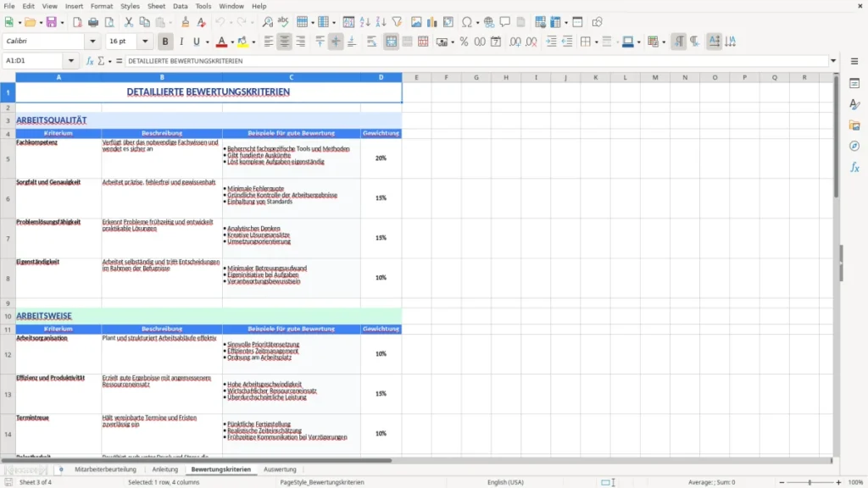Switch to the Anleitung sheet tab
Image resolution: width=868 pixels, height=488 pixels.
tap(165, 469)
